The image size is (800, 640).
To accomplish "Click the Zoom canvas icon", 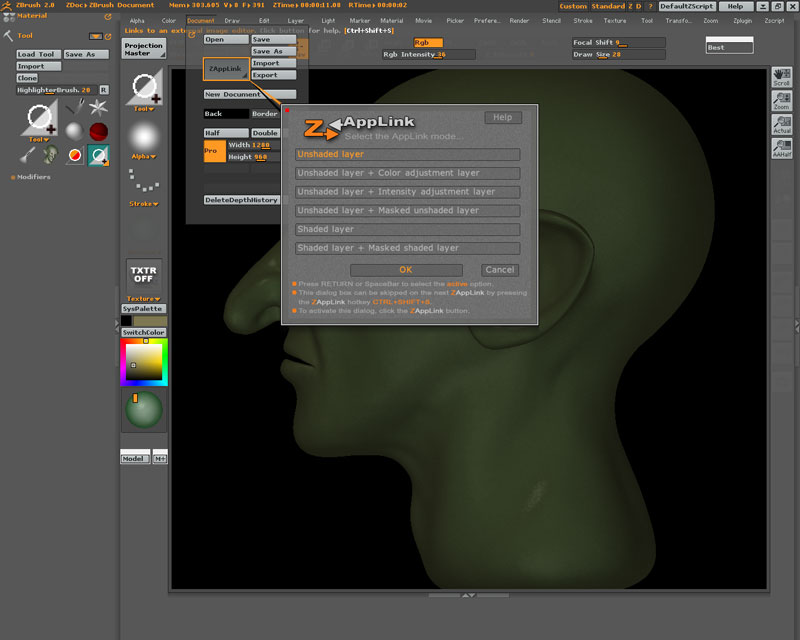I will coord(782,101).
